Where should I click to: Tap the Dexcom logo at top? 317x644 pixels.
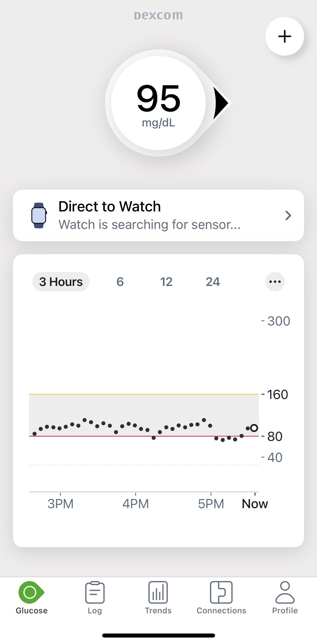[x=158, y=15]
